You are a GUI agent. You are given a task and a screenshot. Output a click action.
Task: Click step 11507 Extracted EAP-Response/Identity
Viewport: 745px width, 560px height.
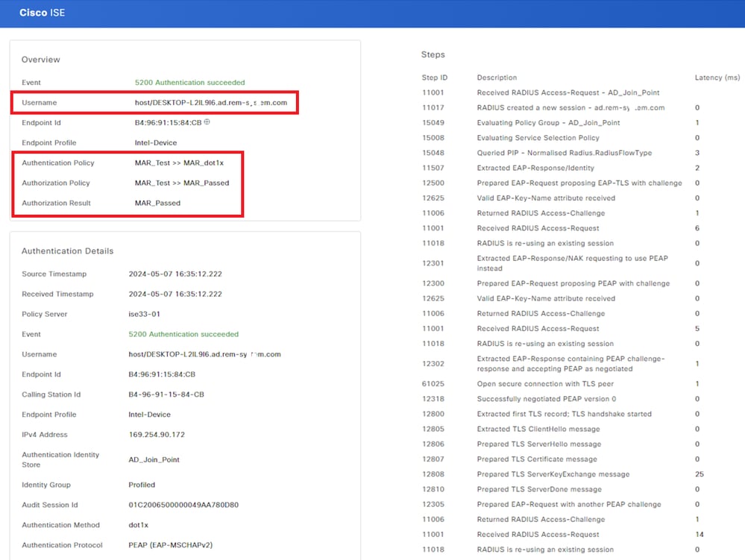click(535, 168)
